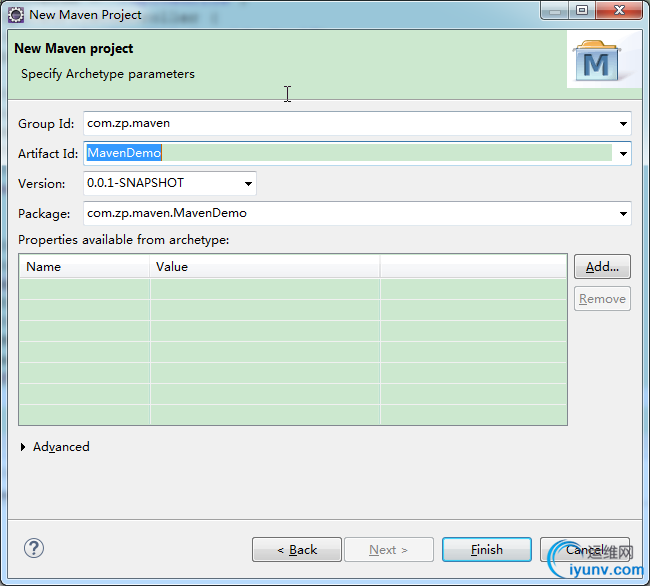Click the Value column header
This screenshot has height=586, width=650.
(x=264, y=266)
